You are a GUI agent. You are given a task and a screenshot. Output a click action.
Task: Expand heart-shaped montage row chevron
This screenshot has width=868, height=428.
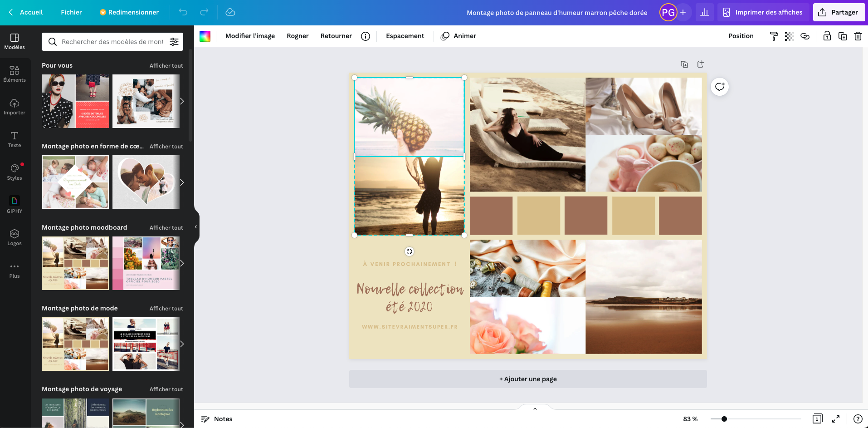[182, 182]
